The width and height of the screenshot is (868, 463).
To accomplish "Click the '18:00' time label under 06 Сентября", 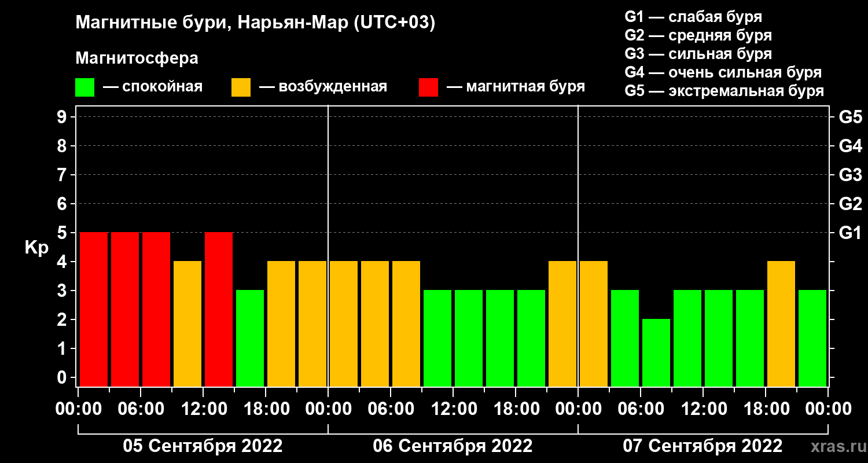I will pos(516,409).
